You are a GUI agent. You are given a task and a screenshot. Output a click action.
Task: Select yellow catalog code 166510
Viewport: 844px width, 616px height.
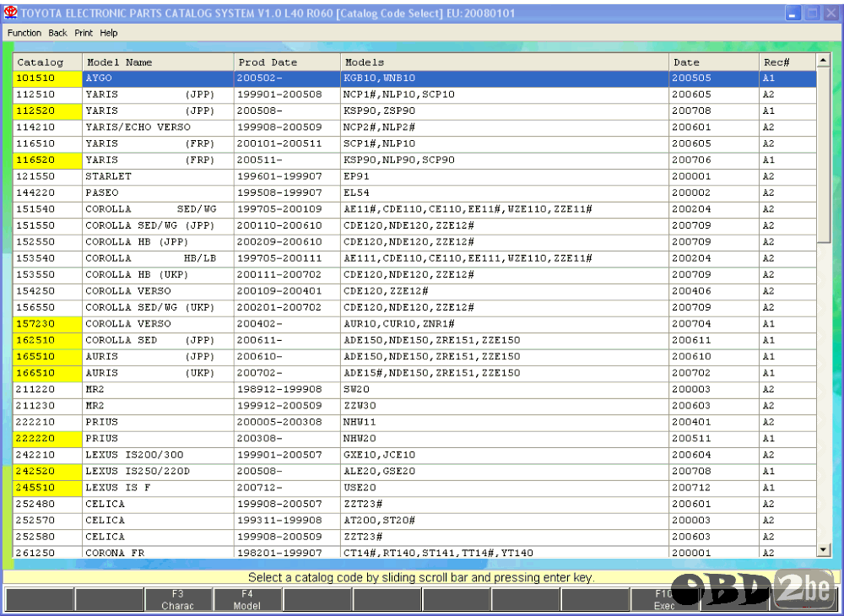tap(48, 373)
